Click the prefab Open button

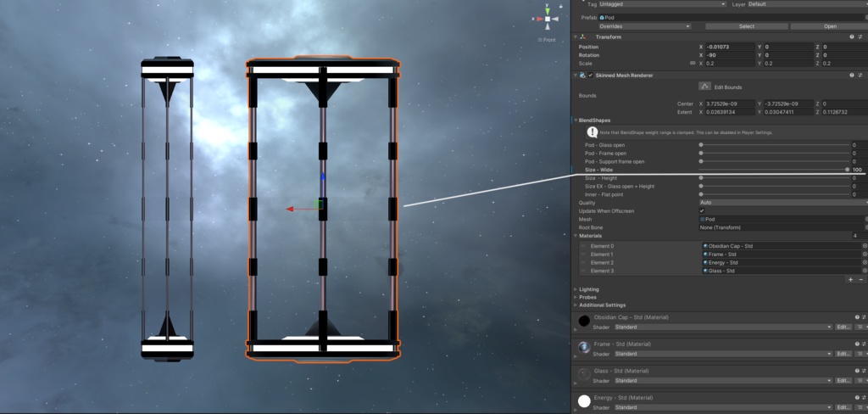pos(829,26)
